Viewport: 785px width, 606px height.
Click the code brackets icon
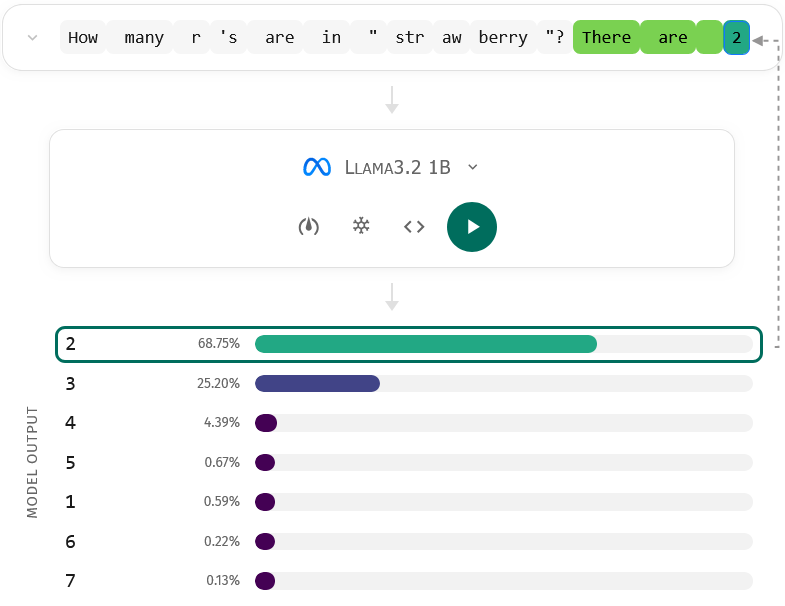point(414,227)
